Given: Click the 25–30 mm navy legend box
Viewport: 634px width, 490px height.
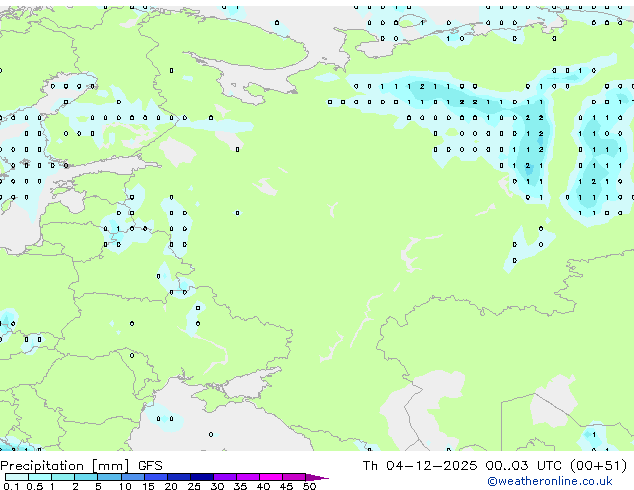Looking at the screenshot, I should 201,477.
